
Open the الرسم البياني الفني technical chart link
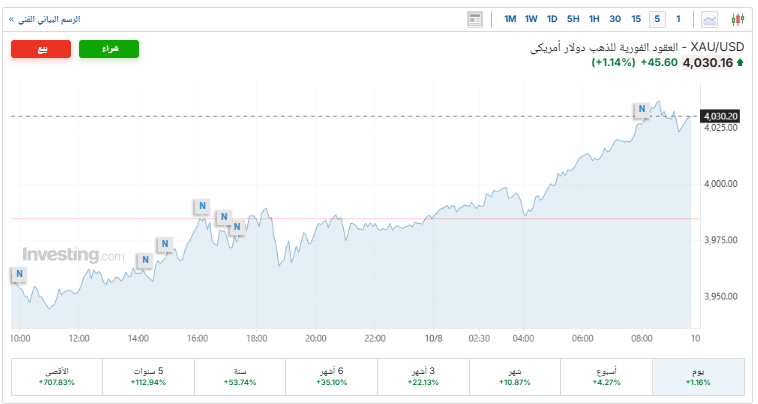[x=45, y=19]
